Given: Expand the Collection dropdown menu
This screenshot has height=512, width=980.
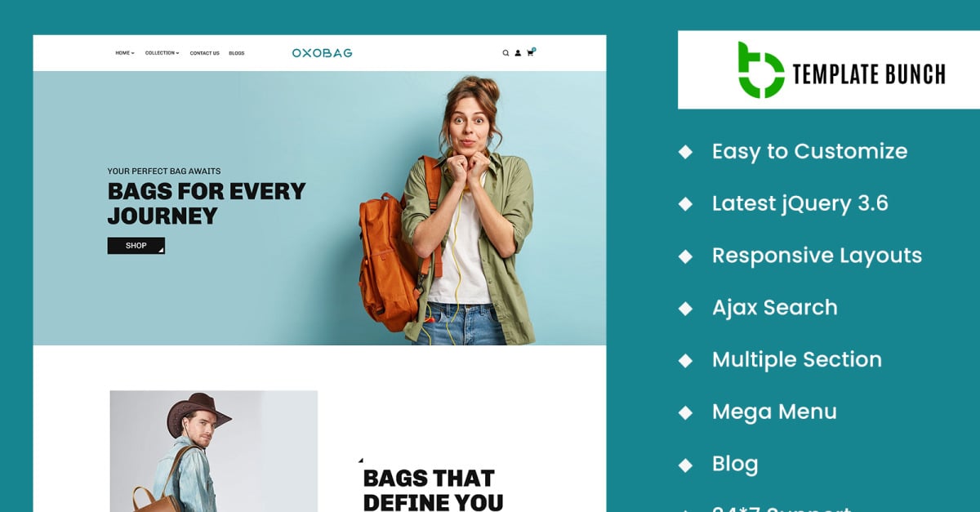Looking at the screenshot, I should [x=163, y=53].
